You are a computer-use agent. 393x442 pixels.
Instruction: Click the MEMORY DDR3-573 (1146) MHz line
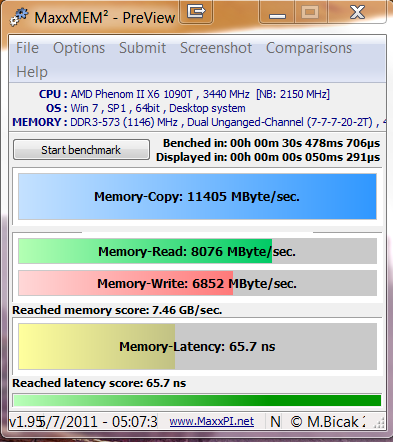tap(199, 122)
